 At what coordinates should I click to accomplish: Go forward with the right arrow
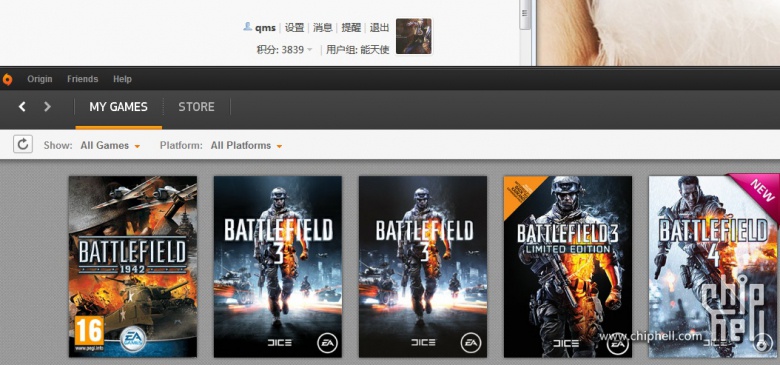point(47,106)
